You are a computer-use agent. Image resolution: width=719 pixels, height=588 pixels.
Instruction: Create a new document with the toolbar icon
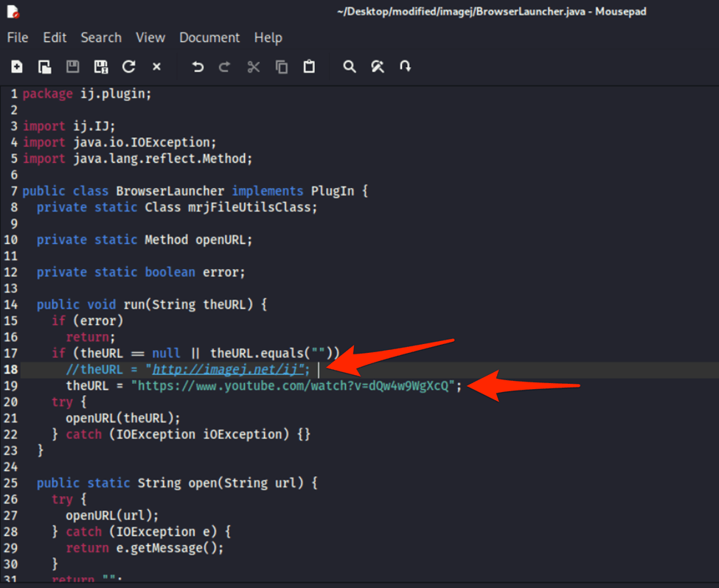coord(17,67)
